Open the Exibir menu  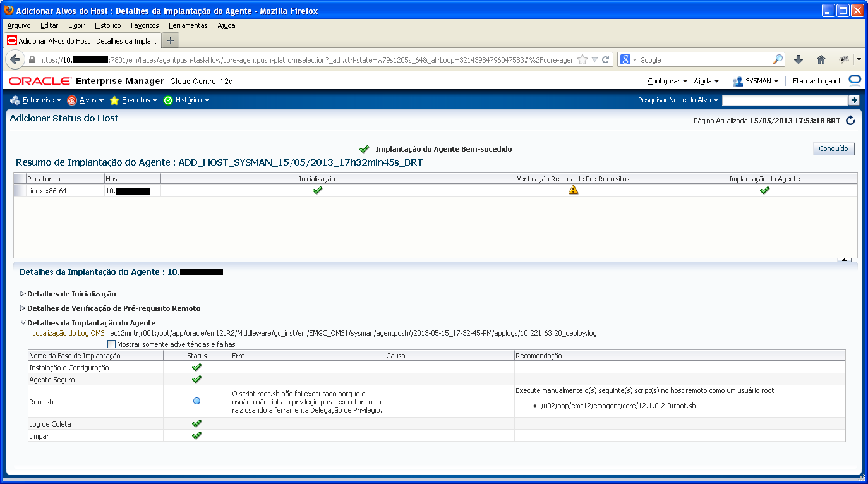76,25
